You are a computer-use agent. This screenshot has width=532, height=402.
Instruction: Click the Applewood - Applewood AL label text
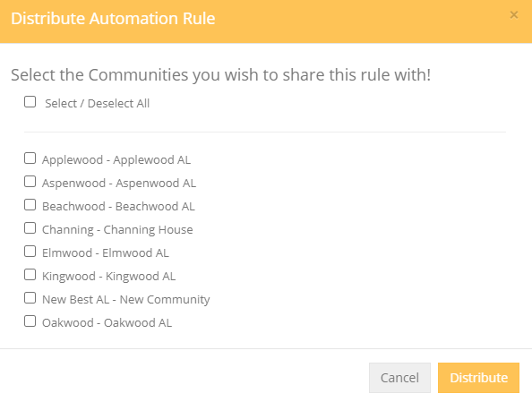pyautogui.click(x=116, y=159)
